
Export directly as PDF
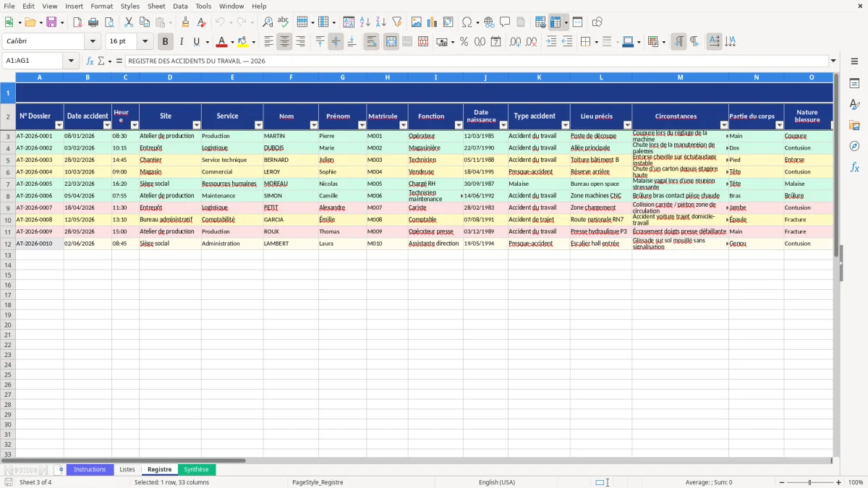click(x=77, y=22)
